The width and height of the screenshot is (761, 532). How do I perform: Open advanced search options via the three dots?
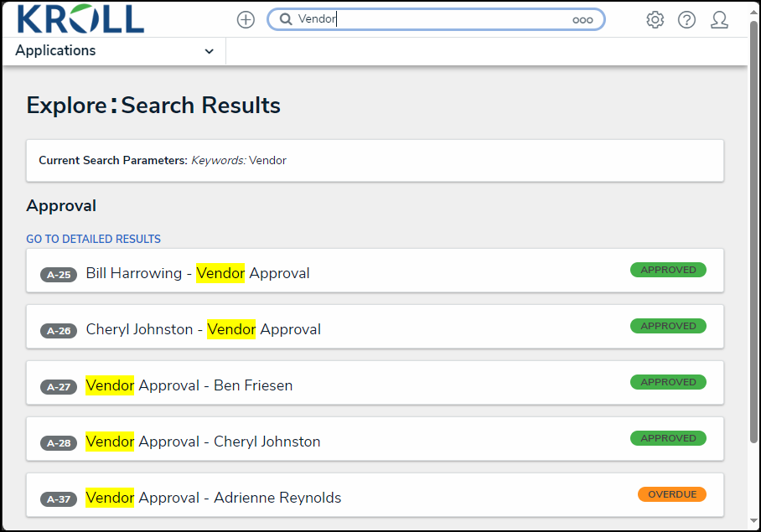click(x=582, y=19)
